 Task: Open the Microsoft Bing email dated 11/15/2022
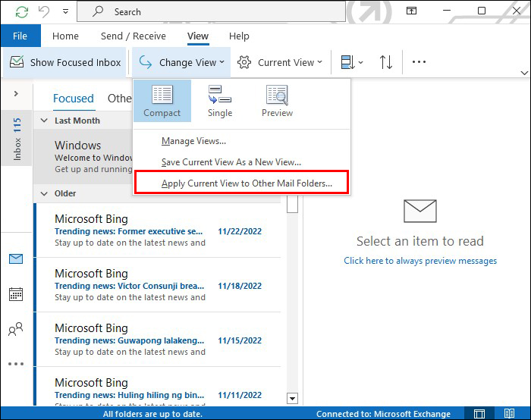pos(158,340)
